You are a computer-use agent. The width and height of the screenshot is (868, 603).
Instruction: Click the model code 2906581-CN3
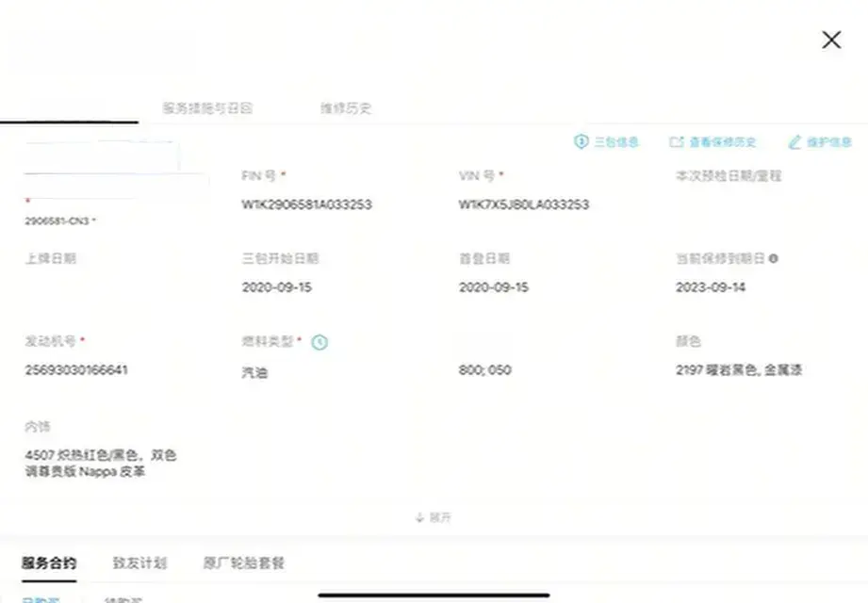tap(57, 221)
